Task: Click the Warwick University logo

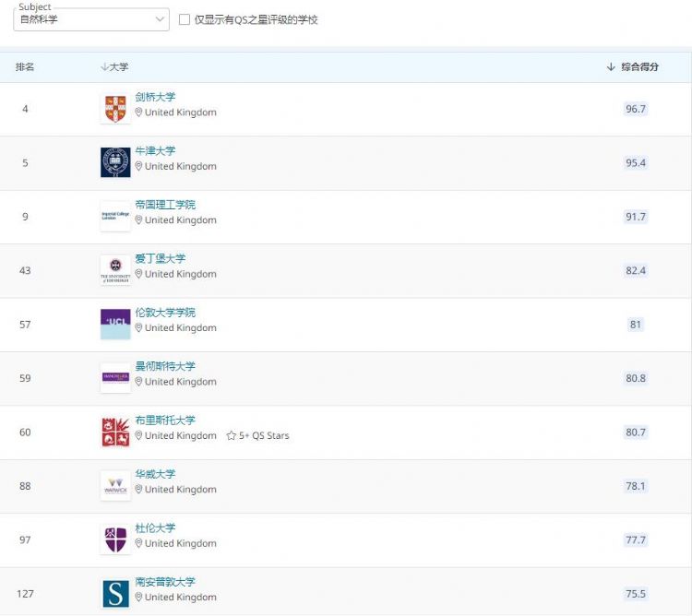Action: [115, 486]
